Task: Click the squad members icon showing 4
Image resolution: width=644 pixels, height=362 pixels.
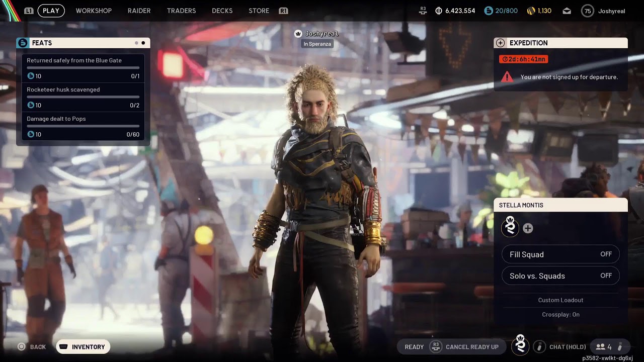Action: [x=600, y=346]
